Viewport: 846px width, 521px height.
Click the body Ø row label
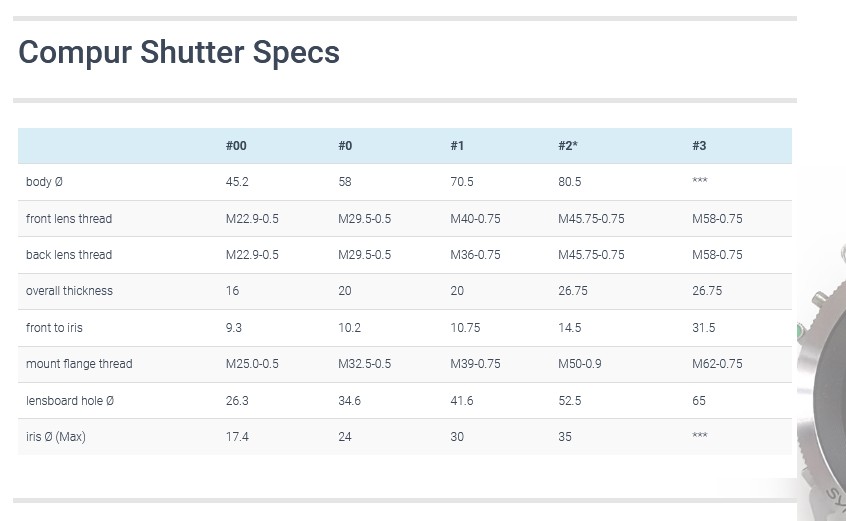click(45, 182)
